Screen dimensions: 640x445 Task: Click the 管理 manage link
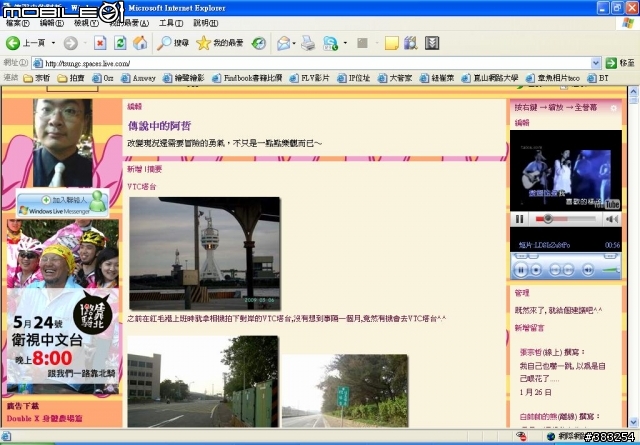point(522,293)
